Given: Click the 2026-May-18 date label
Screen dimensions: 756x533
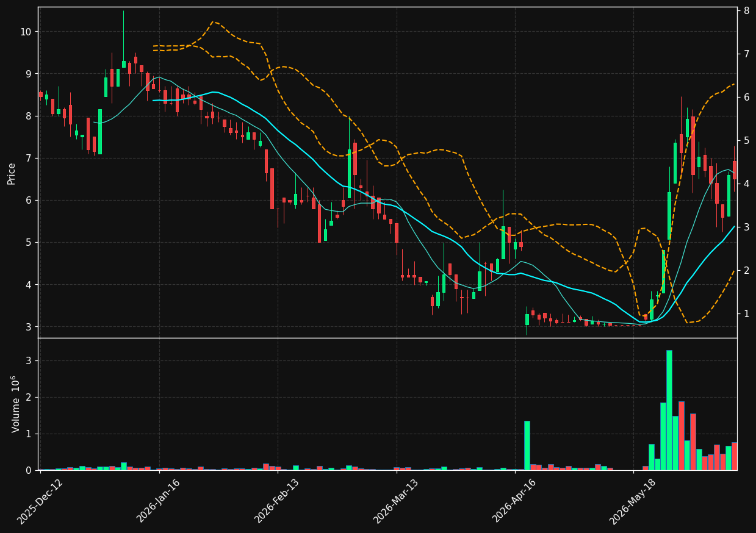Looking at the screenshot, I should point(633,501).
